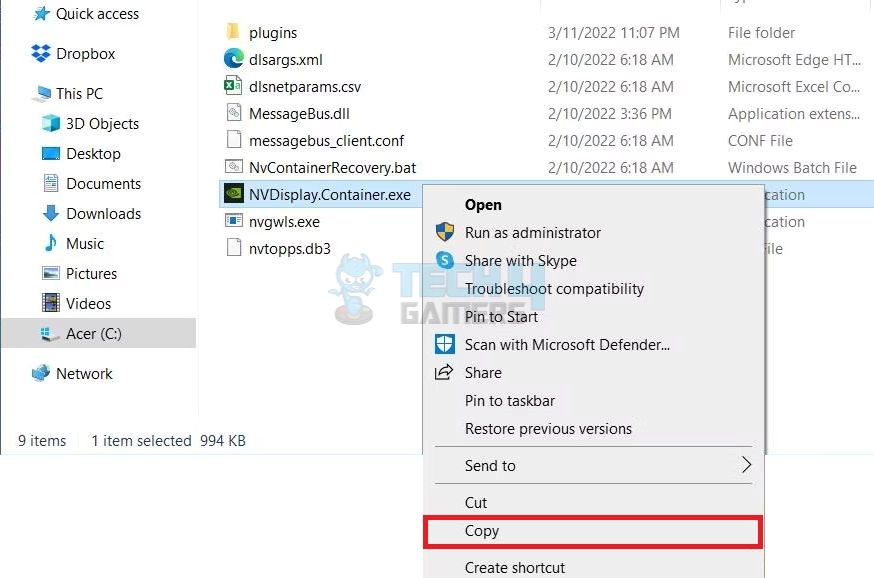Go to Pictures in navigation pane

click(92, 274)
